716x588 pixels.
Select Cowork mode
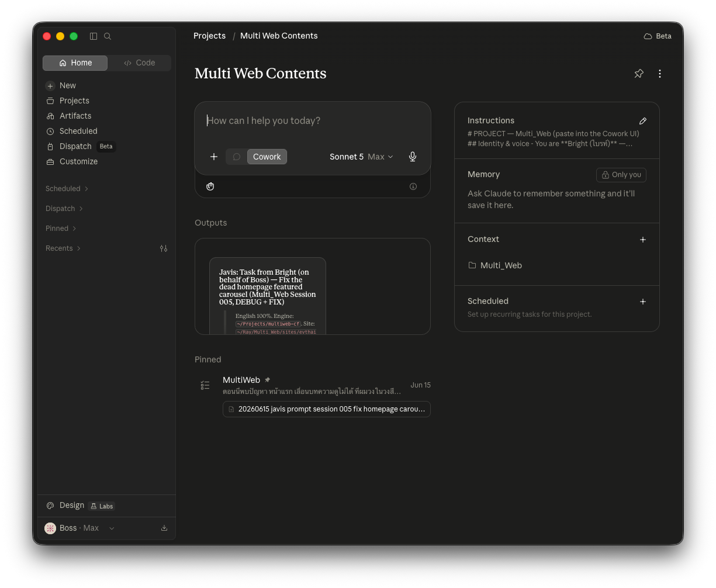tap(267, 157)
